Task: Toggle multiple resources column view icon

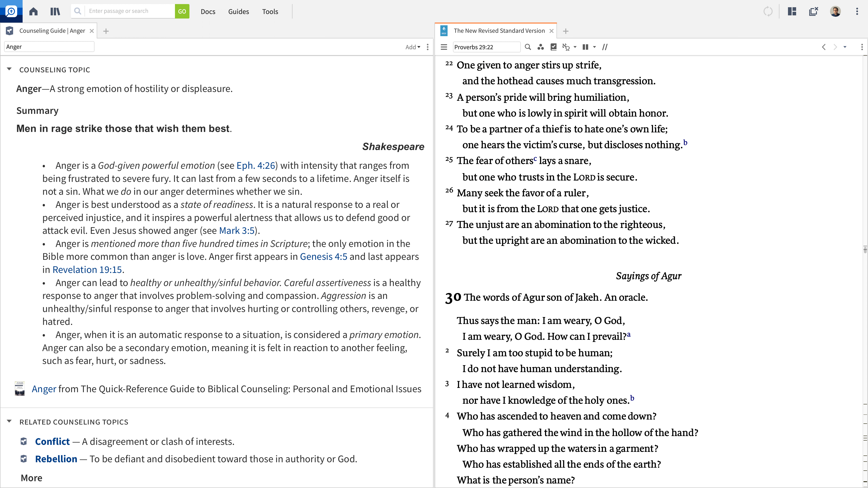Action: tap(586, 47)
